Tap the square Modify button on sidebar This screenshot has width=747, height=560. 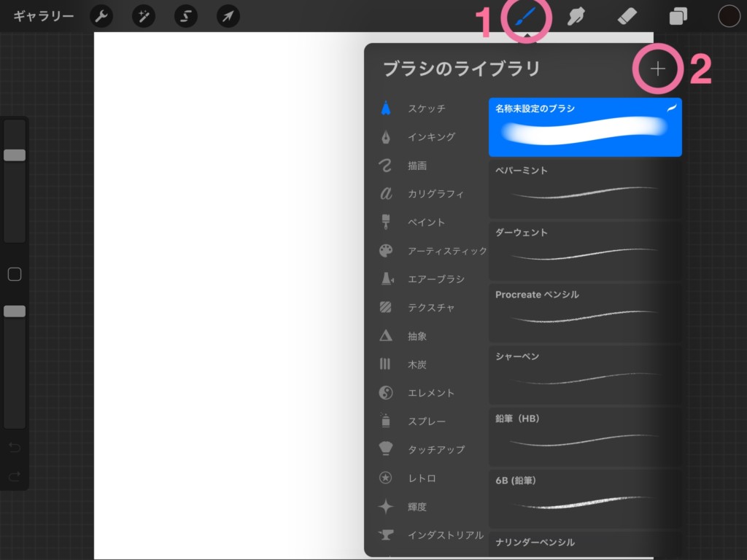(x=15, y=274)
